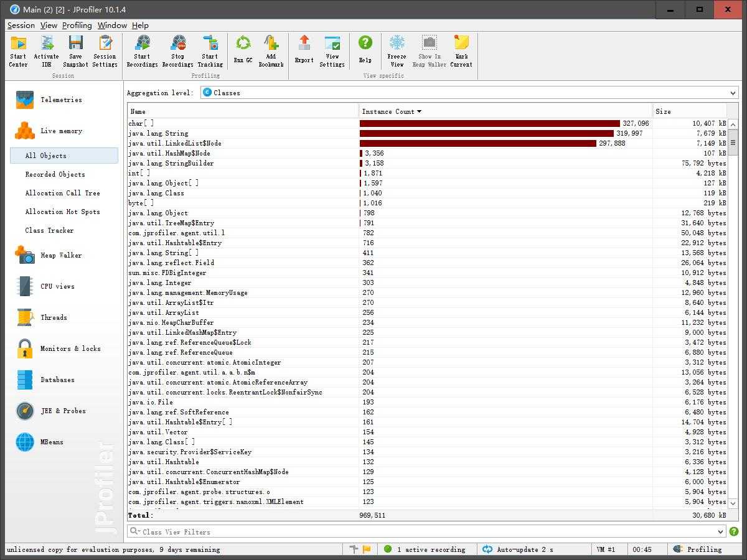Click the Profiling status indicator
The image size is (747, 560).
pyautogui.click(x=698, y=549)
